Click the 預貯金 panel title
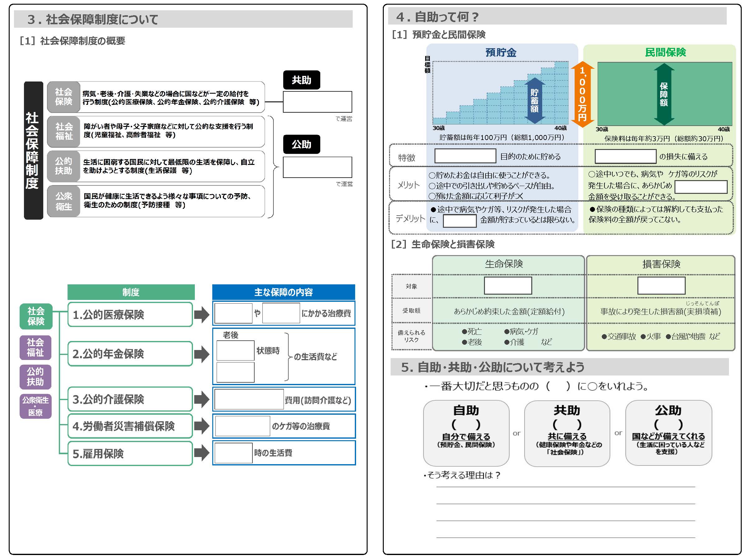The image size is (747, 560). 501,52
